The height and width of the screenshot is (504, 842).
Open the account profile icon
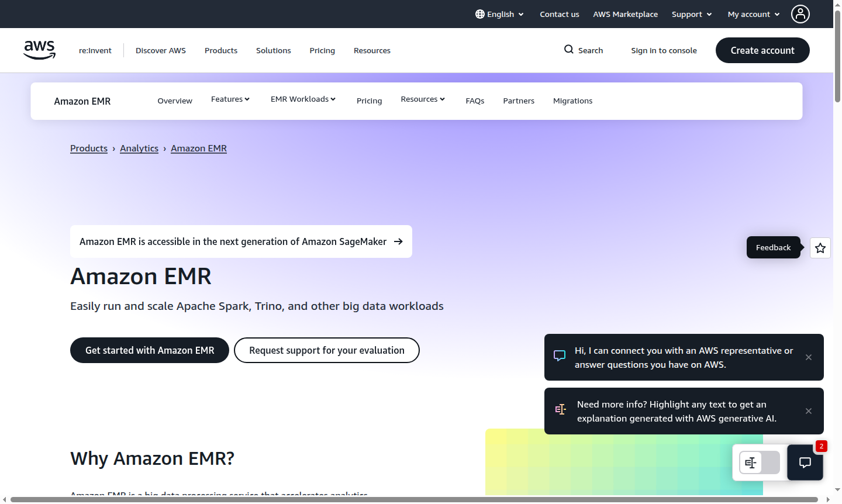pyautogui.click(x=800, y=14)
